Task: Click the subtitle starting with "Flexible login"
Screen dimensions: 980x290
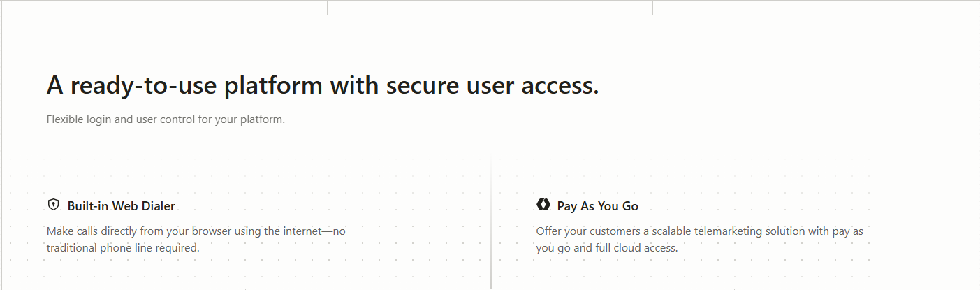Action: point(166,119)
